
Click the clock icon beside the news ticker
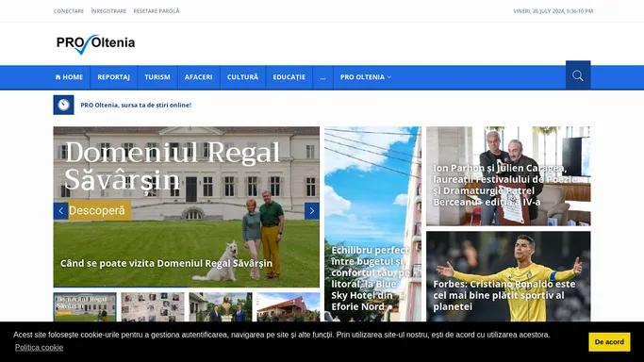click(64, 105)
